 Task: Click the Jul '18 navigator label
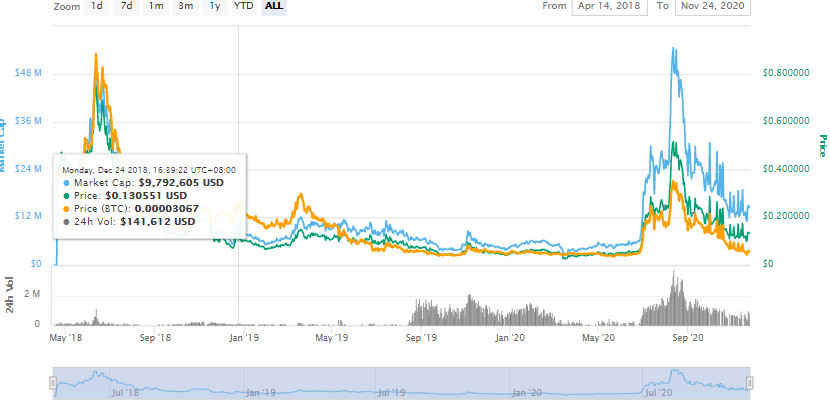[126, 393]
